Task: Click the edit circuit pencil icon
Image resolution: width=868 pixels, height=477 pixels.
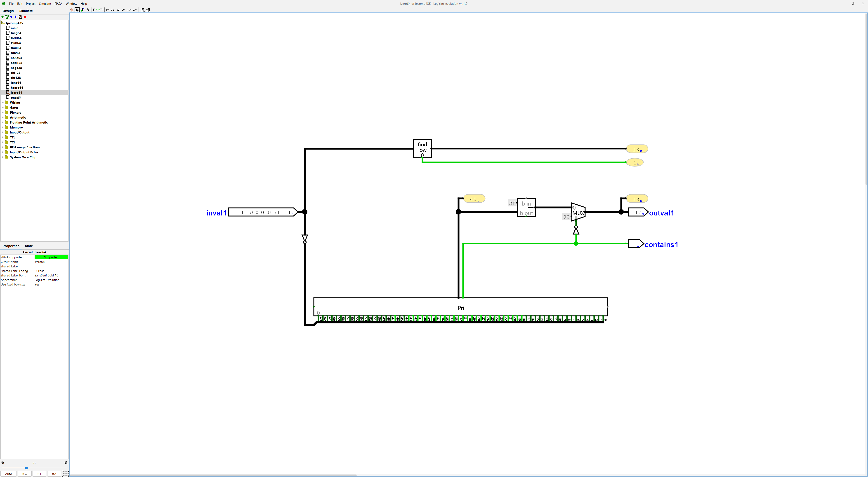Action: pyautogui.click(x=20, y=17)
